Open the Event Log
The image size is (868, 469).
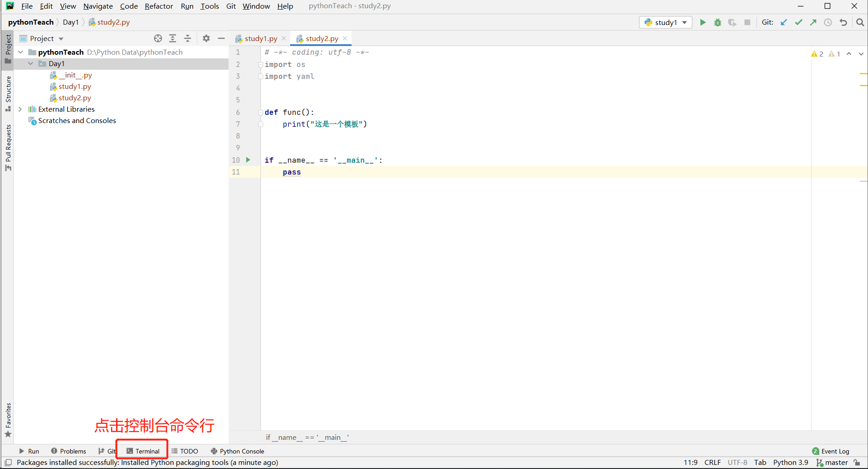tap(831, 451)
